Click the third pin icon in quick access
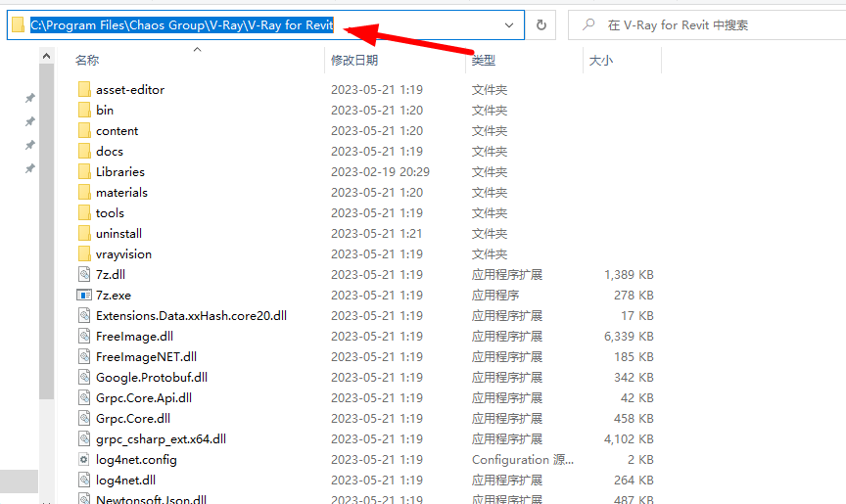Screen dimensions: 846x504 point(30,145)
